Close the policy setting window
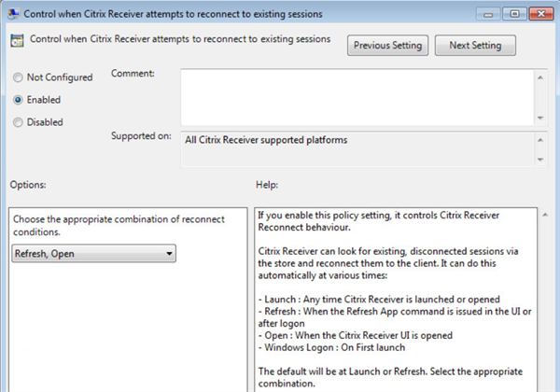The width and height of the screenshot is (560, 392). click(x=541, y=14)
